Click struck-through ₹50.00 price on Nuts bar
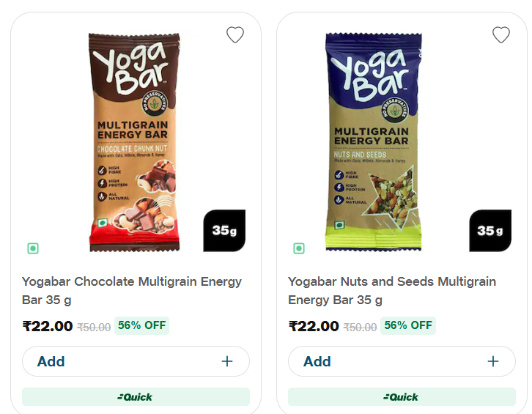This screenshot has height=414, width=532. point(360,328)
